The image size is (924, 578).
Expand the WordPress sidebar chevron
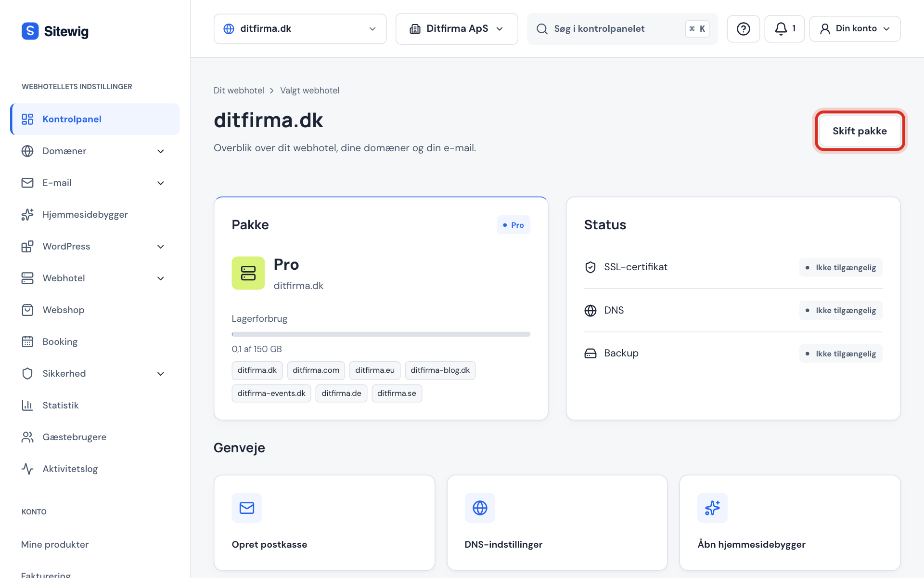[x=161, y=247]
